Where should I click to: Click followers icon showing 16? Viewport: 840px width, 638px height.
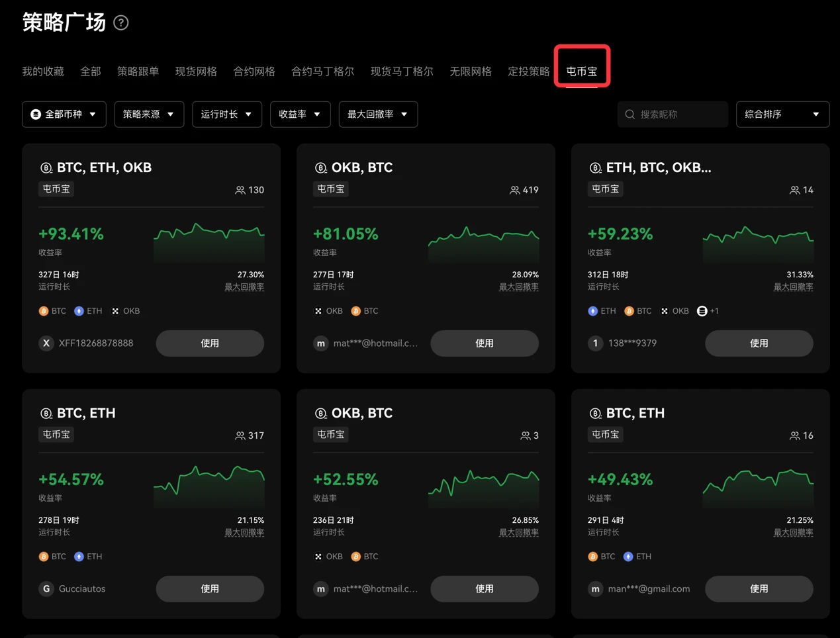tap(795, 436)
